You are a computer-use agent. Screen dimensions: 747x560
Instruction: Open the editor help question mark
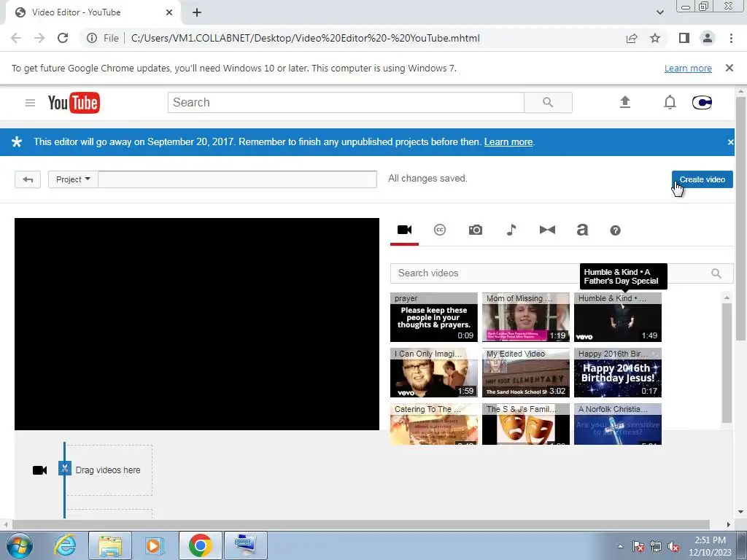pyautogui.click(x=616, y=230)
